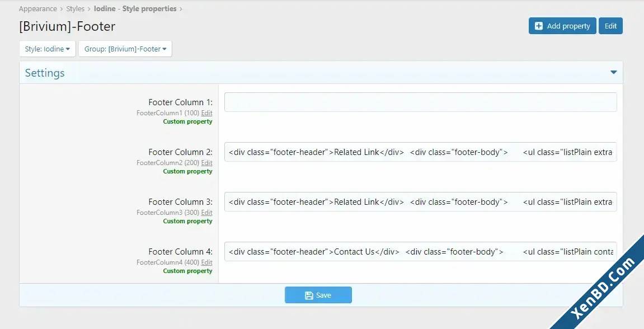Click Custom property text under FooterColumn2
The height and width of the screenshot is (329, 644).
187,171
